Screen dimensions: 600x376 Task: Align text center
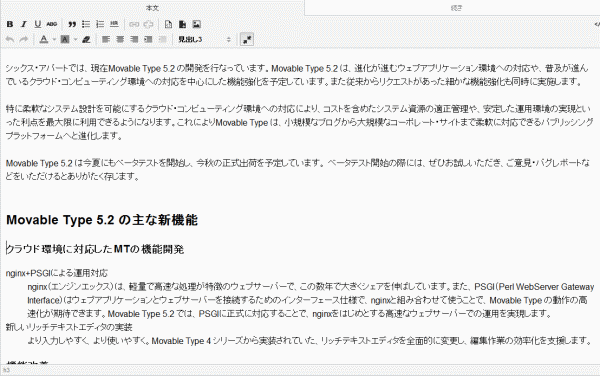pyautogui.click(x=120, y=39)
